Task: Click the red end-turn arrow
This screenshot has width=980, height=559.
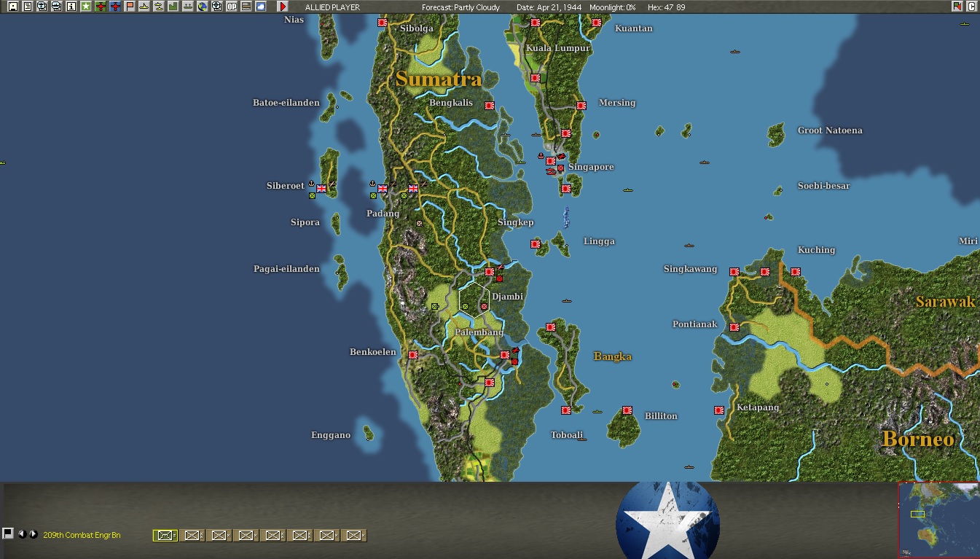Action: click(x=283, y=7)
